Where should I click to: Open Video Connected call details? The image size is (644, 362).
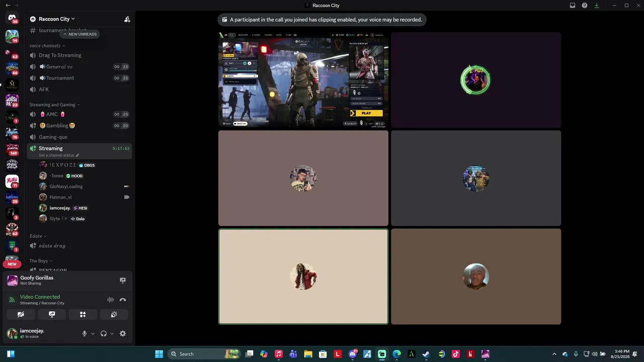tap(40, 297)
